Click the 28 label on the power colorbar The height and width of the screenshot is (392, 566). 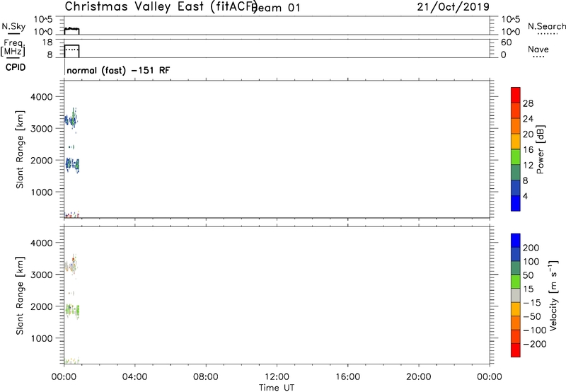point(528,103)
